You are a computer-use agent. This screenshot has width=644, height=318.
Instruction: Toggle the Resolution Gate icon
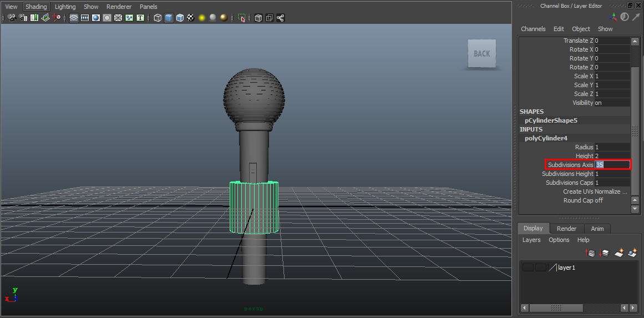tap(96, 18)
